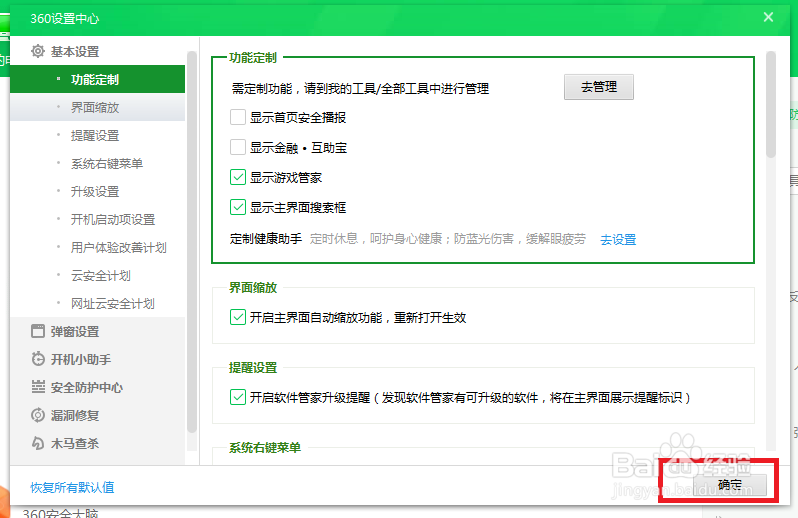This screenshot has width=798, height=518.
Task: Uncheck 显示游戏管家 option
Action: tap(238, 177)
